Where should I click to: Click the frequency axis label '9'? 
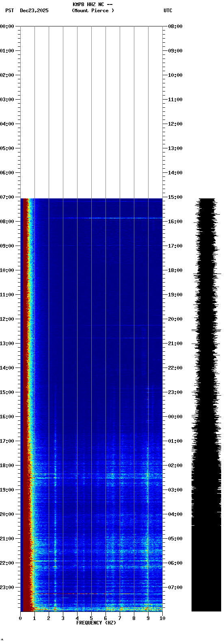coord(148,618)
